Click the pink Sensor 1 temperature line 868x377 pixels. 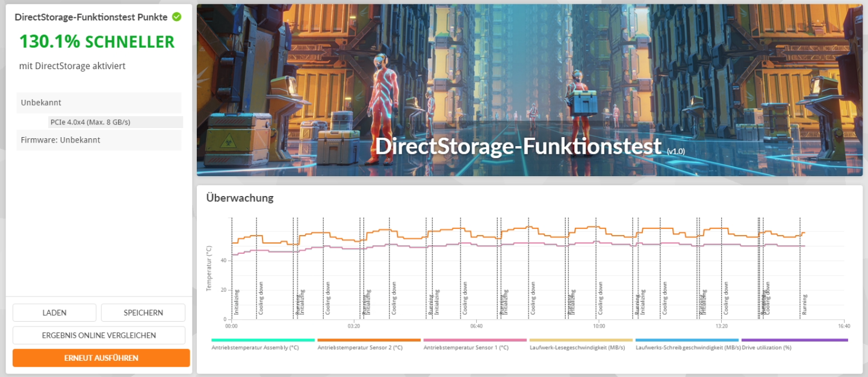(518, 245)
